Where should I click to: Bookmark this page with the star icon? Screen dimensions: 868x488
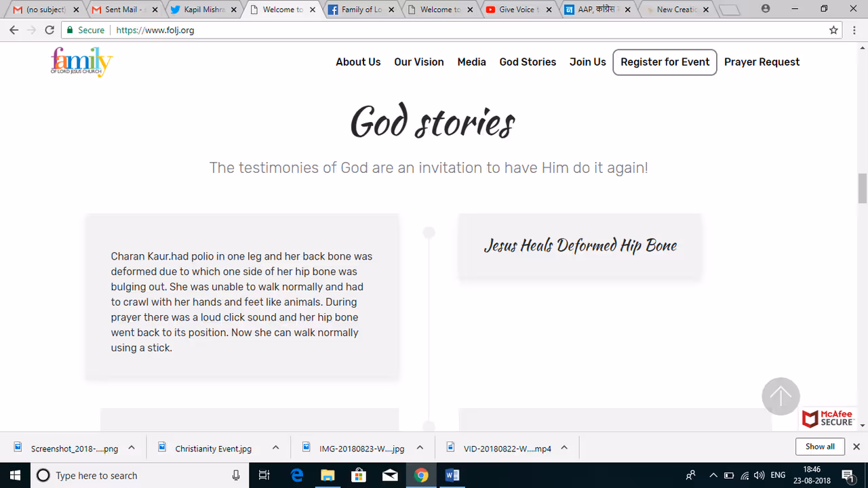coord(833,30)
